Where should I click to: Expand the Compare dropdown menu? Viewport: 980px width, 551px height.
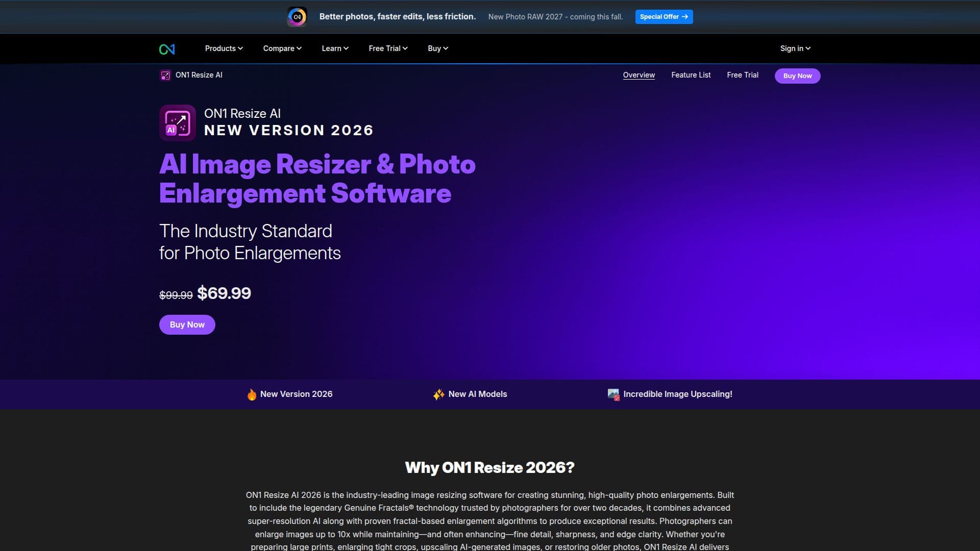coord(282,48)
